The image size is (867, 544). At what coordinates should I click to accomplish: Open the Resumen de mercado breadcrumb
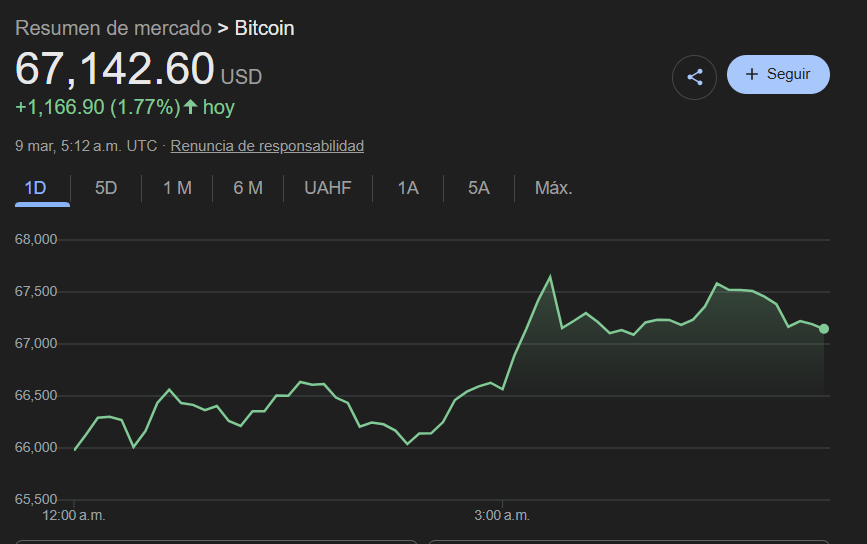(x=113, y=28)
